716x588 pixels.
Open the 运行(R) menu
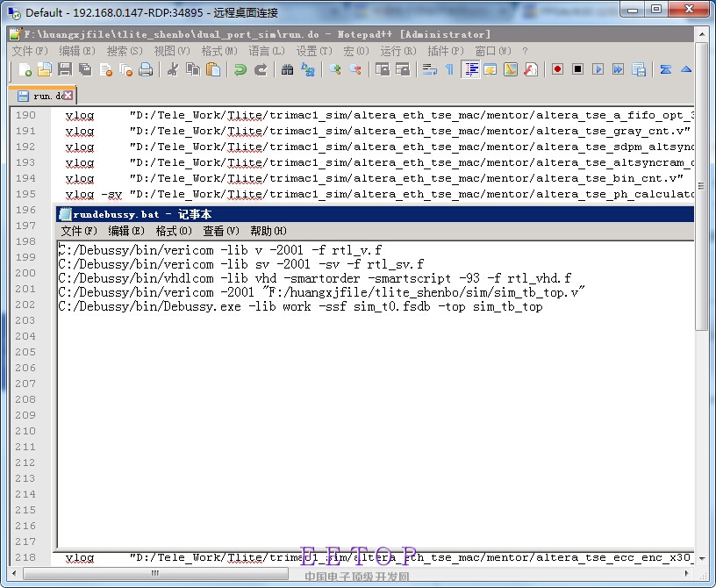point(397,51)
